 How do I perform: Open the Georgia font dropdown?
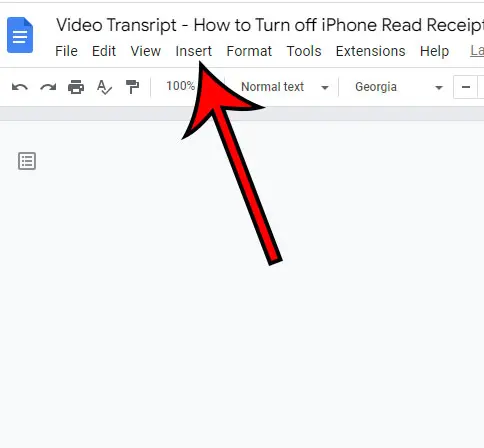coord(398,87)
